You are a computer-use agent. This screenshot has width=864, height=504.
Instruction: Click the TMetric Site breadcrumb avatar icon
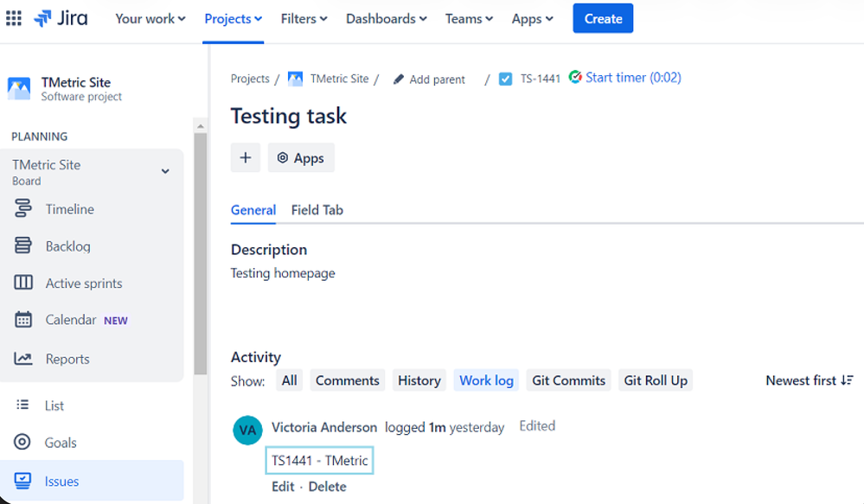pos(295,79)
